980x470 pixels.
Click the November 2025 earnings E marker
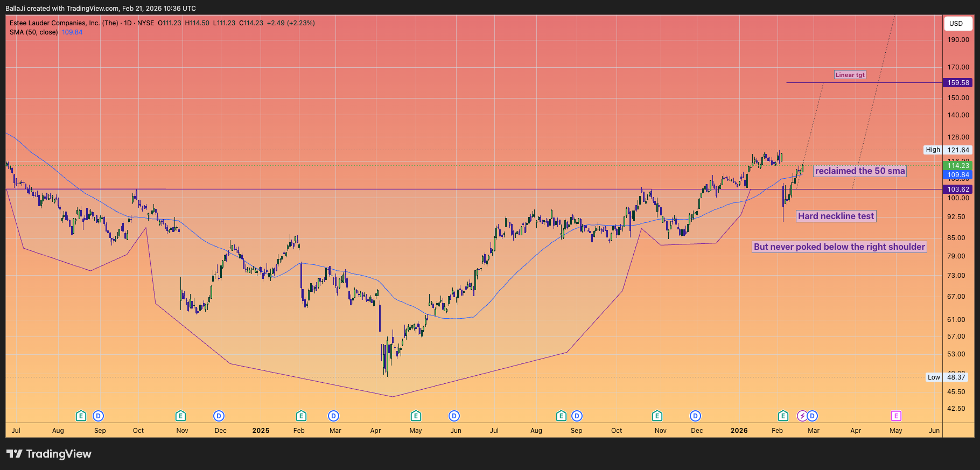coord(657,416)
